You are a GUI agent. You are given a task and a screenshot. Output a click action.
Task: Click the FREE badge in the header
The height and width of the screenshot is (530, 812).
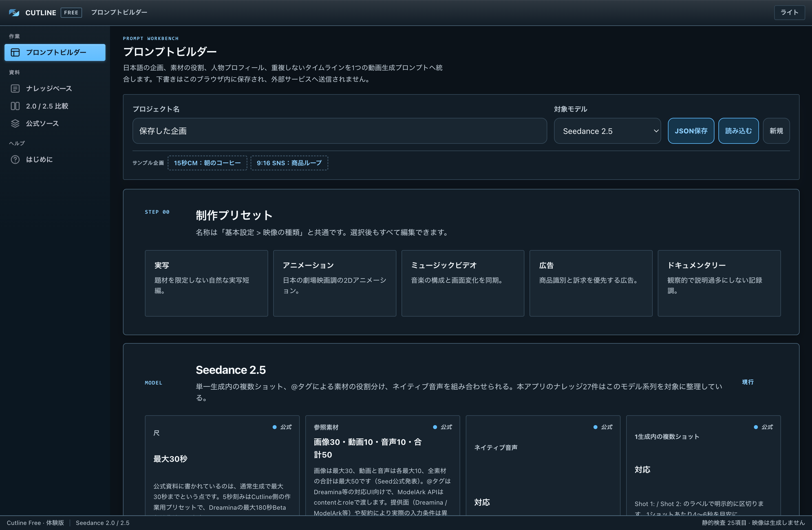pos(71,13)
